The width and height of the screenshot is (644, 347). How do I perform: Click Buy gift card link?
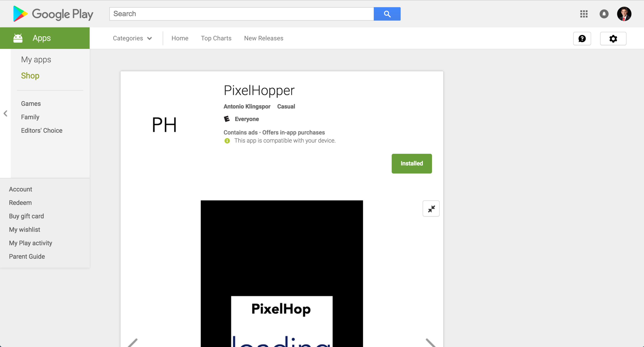pyautogui.click(x=27, y=216)
